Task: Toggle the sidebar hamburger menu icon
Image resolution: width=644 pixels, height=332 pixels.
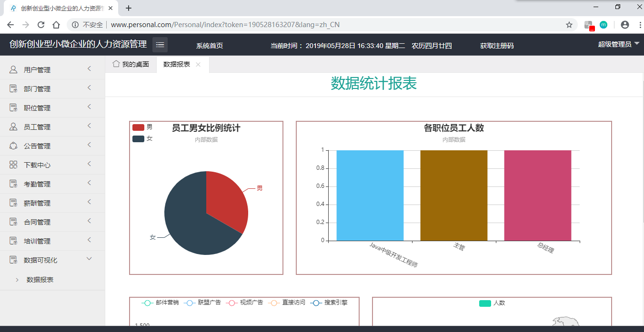Action: [160, 45]
